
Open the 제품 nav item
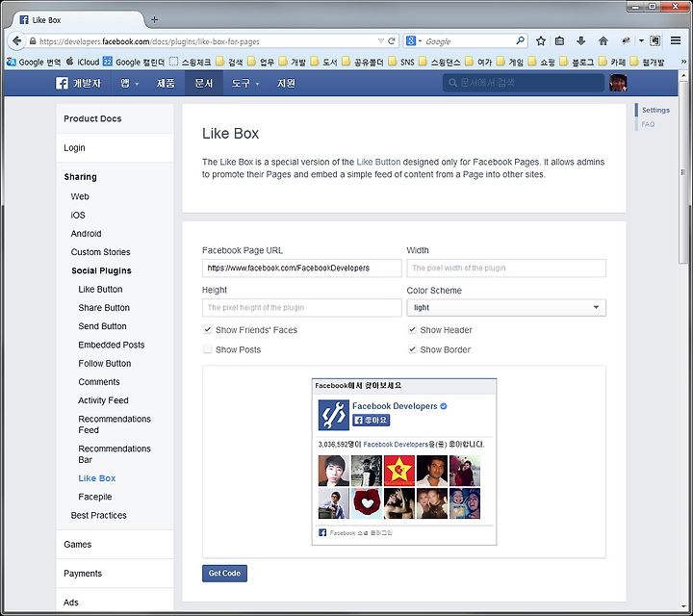pyautogui.click(x=166, y=83)
